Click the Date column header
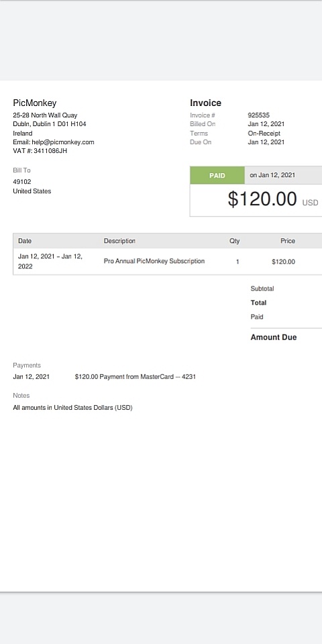Screen dimensions: 322x644 pos(25,241)
